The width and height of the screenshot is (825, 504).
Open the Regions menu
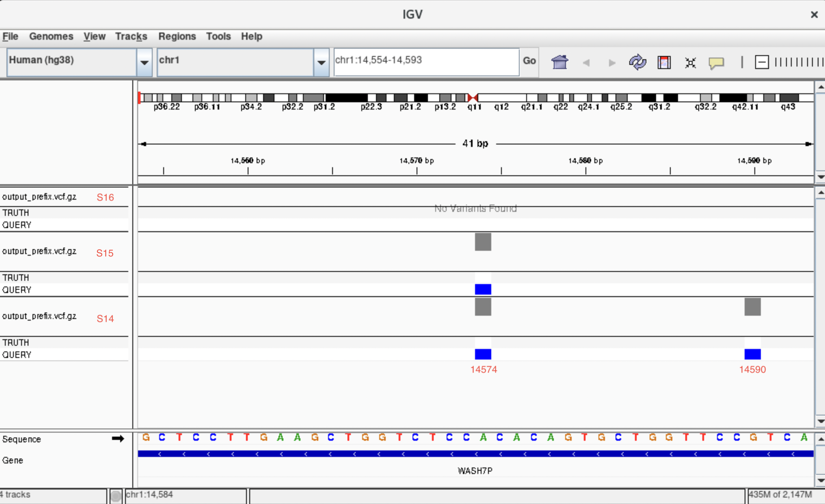[177, 37]
